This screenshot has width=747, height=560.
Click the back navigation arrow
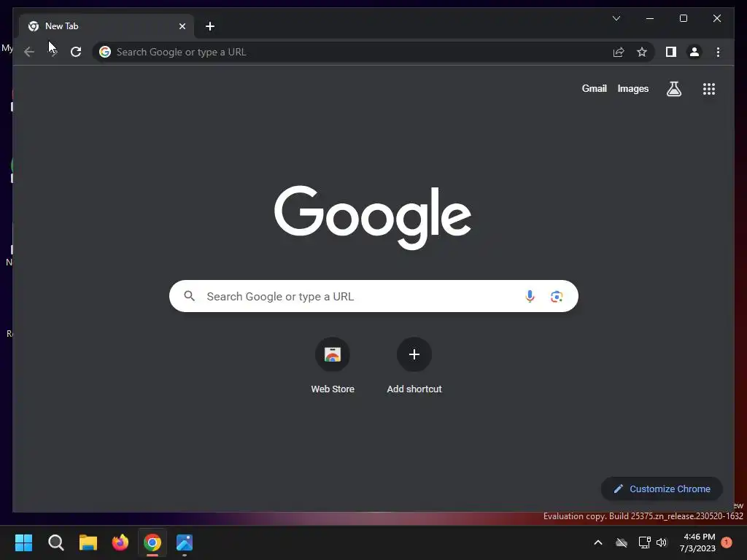click(29, 52)
